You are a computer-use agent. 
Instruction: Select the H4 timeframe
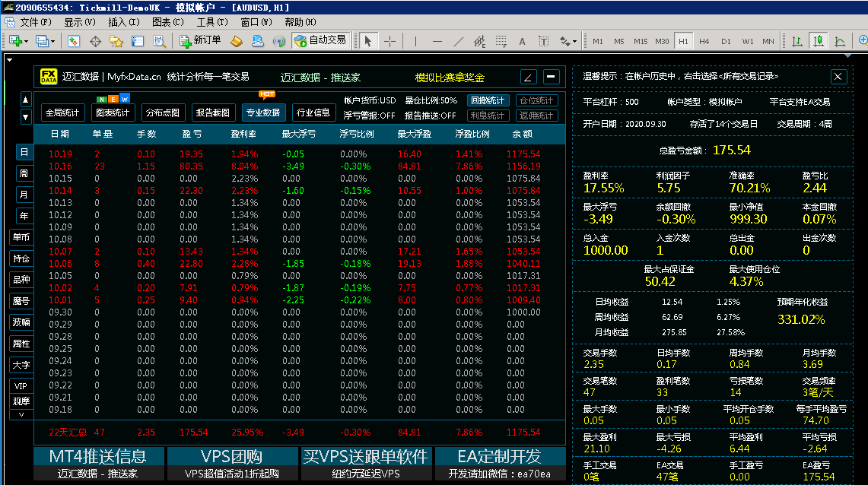coord(704,42)
